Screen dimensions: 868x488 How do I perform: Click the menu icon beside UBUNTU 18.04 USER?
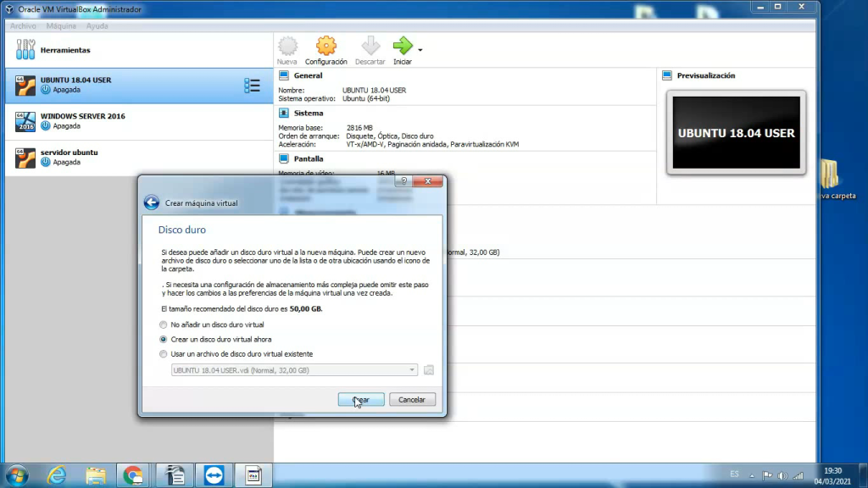[x=251, y=85]
